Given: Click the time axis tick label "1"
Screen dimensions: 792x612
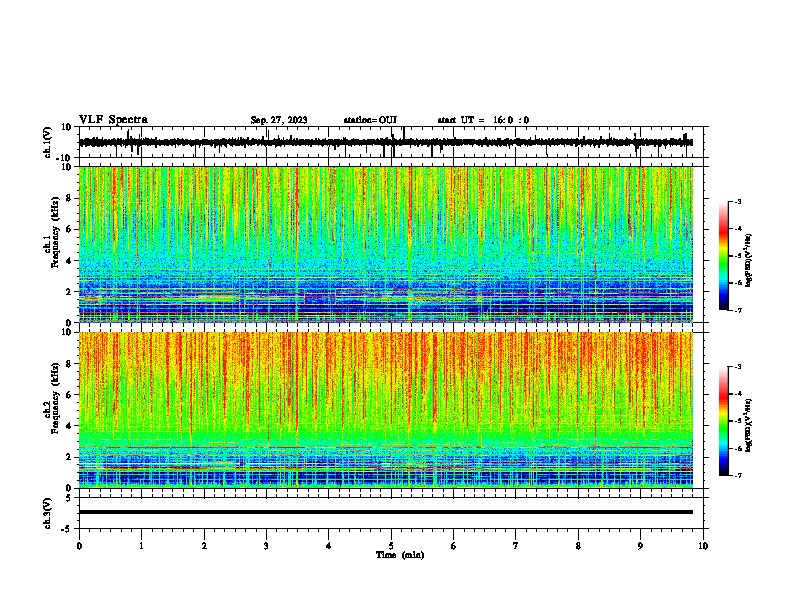Looking at the screenshot, I should (x=141, y=546).
